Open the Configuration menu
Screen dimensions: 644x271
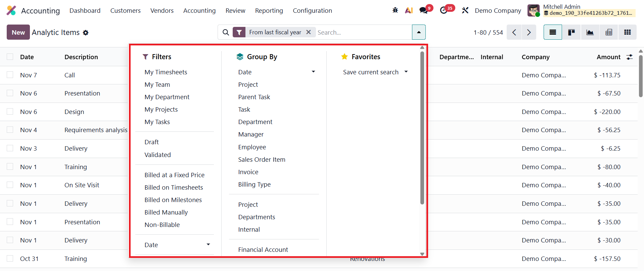312,11
